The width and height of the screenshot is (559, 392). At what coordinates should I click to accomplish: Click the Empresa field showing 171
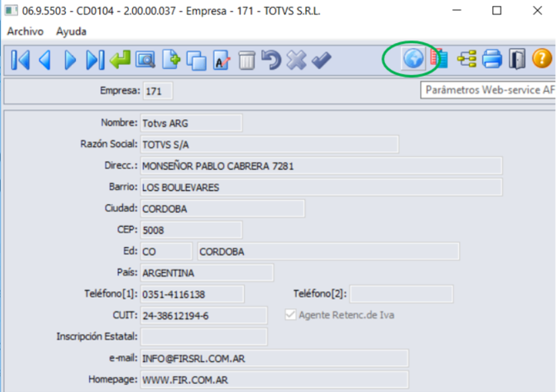[158, 91]
